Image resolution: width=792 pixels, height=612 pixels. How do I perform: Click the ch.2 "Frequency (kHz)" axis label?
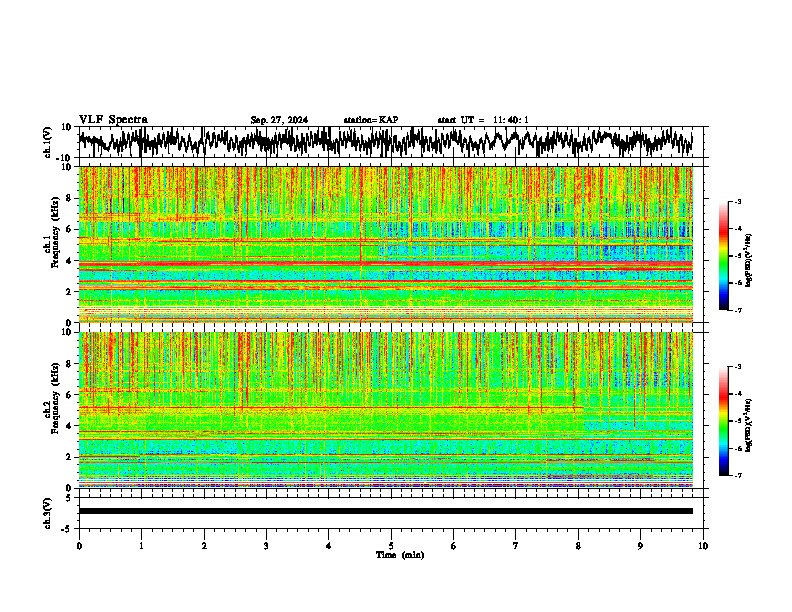click(x=55, y=398)
